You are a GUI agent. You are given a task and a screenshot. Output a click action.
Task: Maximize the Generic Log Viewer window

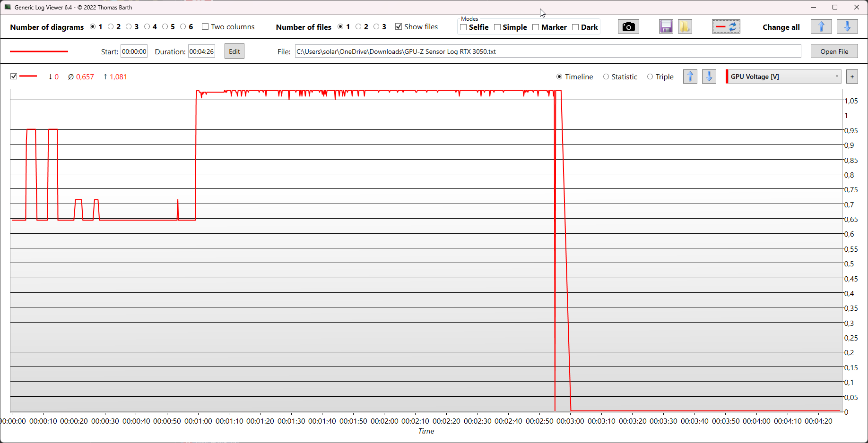tap(835, 7)
